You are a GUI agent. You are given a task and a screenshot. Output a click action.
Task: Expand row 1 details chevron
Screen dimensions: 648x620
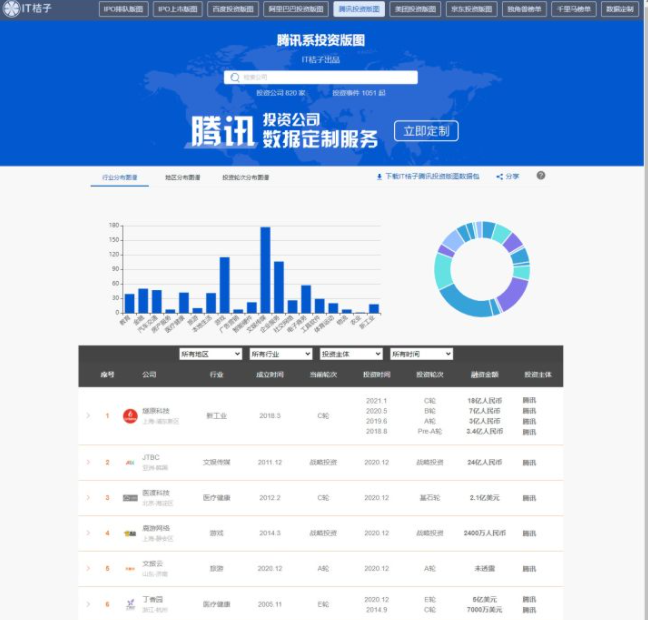tap(88, 415)
